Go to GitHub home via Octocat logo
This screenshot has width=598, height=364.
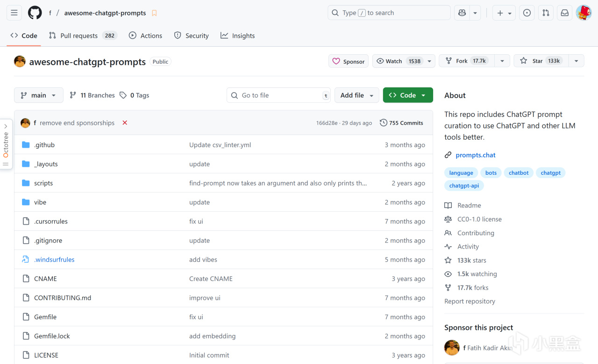coord(35,13)
